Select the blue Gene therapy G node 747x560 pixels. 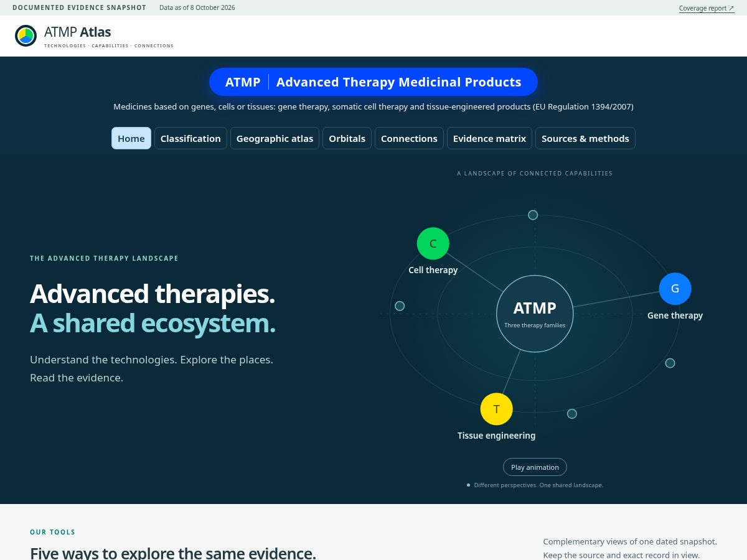point(675,289)
